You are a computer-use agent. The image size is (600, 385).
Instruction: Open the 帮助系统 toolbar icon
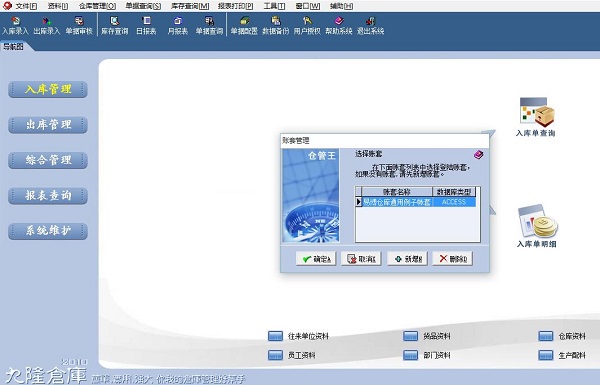point(339,25)
